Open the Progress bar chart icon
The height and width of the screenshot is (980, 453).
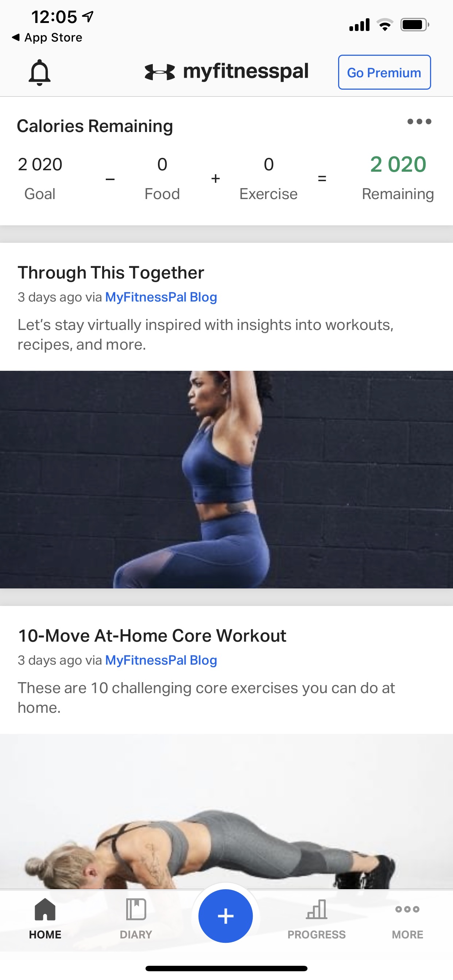(x=317, y=909)
